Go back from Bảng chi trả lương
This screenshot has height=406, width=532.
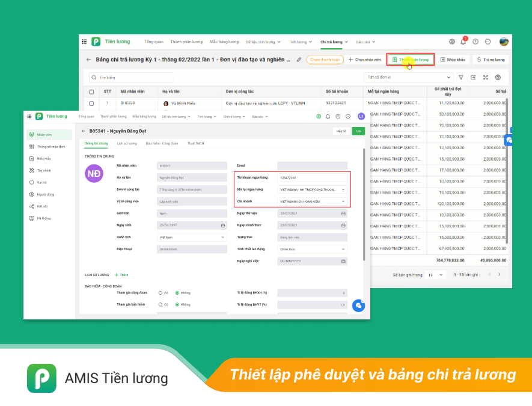(x=88, y=60)
